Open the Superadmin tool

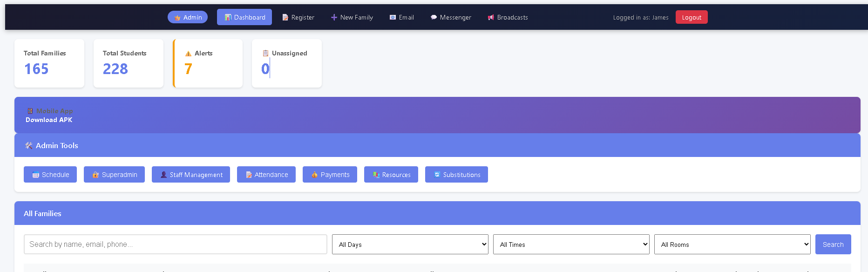point(114,175)
